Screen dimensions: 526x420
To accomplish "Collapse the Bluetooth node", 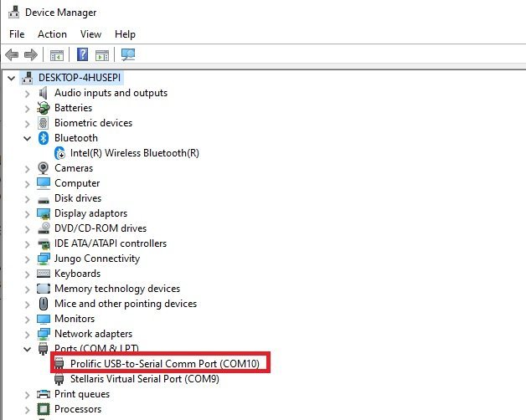I will point(28,138).
